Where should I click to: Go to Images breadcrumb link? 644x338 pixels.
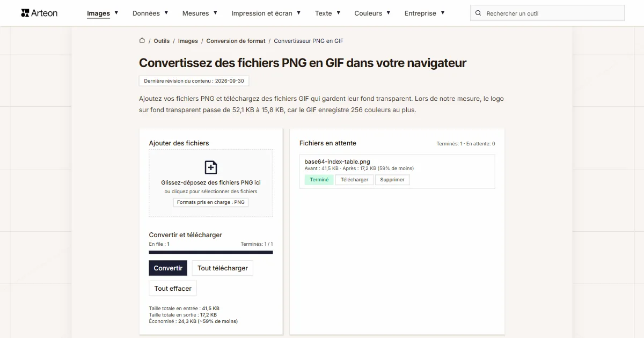pos(188,41)
